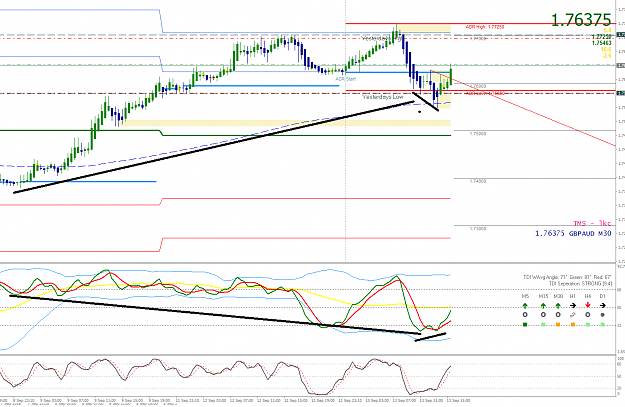Click the pink 'TMS - lkc' label
Screen dimensions: 625x407
592,224
